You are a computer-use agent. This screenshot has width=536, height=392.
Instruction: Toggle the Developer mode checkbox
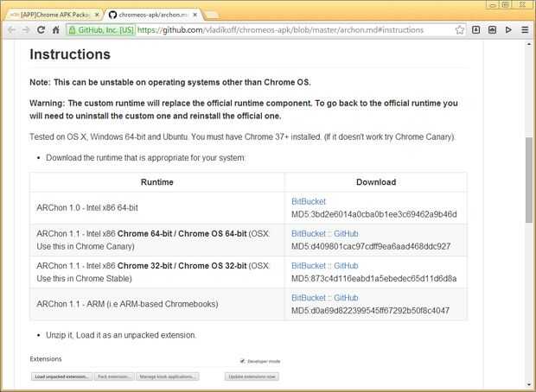pos(242,361)
